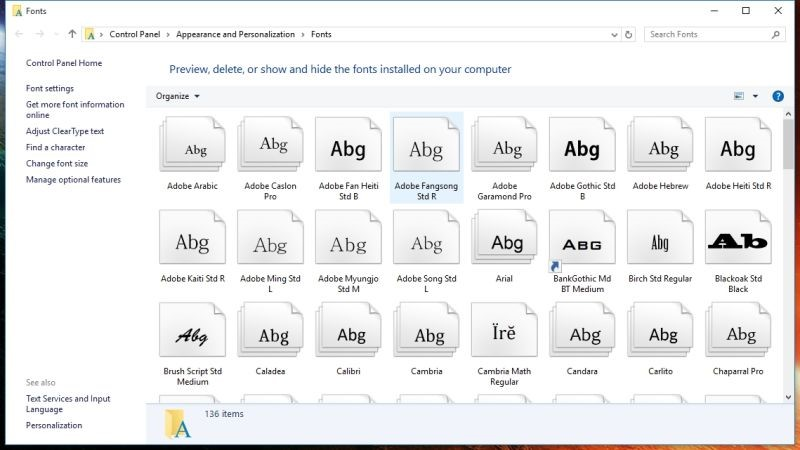Select the Adobe Song Std L font
The width and height of the screenshot is (800, 450).
tap(427, 237)
